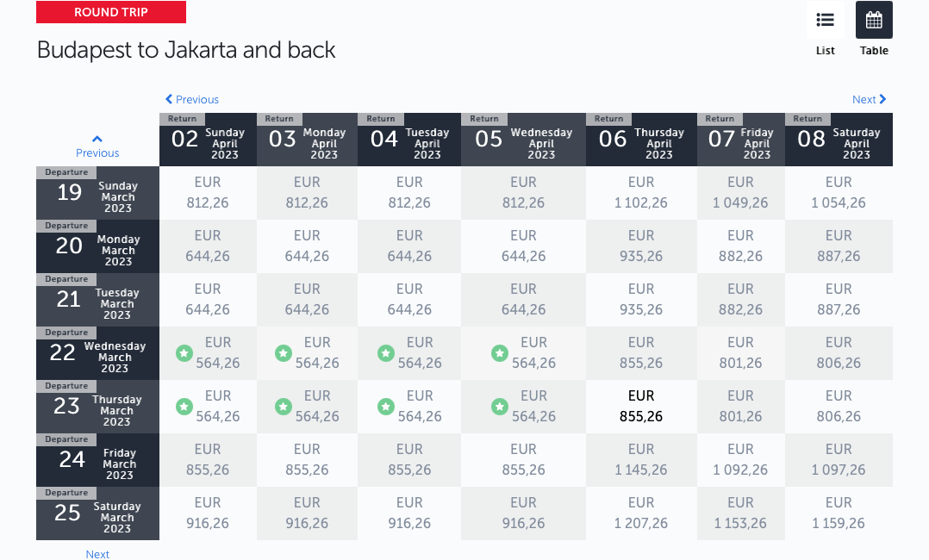929x560 pixels.
Task: Select Departure 19 Sunday March row header
Action: pyautogui.click(x=97, y=193)
